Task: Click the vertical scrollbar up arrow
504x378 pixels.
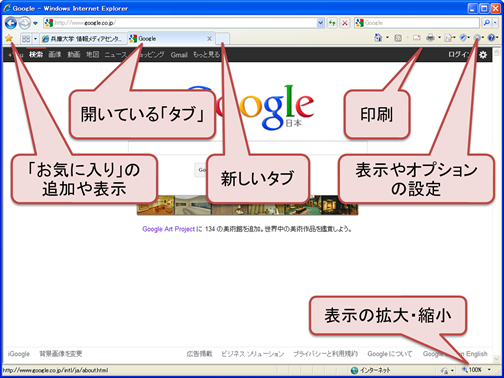Action: [497, 52]
